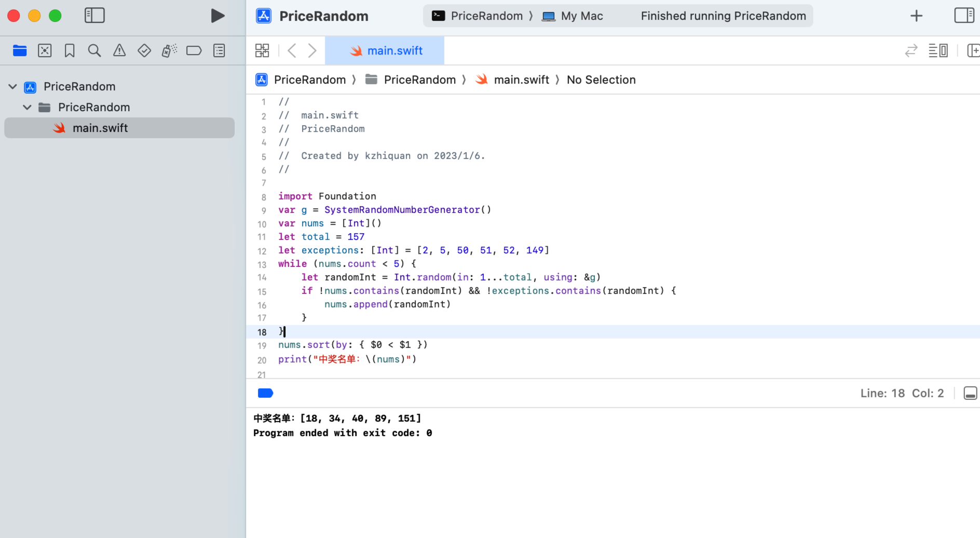Image resolution: width=980 pixels, height=538 pixels.
Task: Click the Finished running PriceRandom status
Action: tap(723, 16)
